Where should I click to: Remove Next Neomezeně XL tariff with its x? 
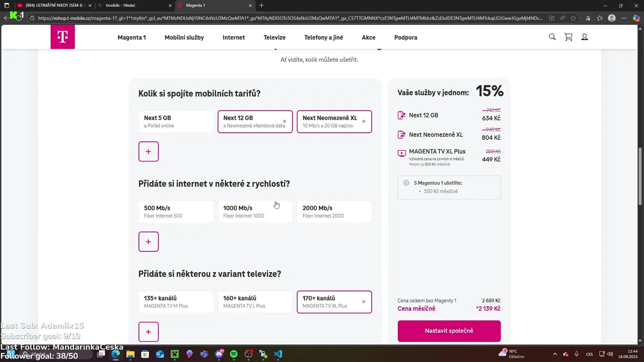(x=364, y=122)
